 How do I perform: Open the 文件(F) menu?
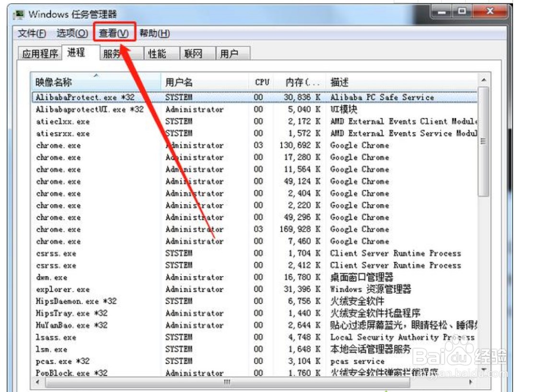32,33
